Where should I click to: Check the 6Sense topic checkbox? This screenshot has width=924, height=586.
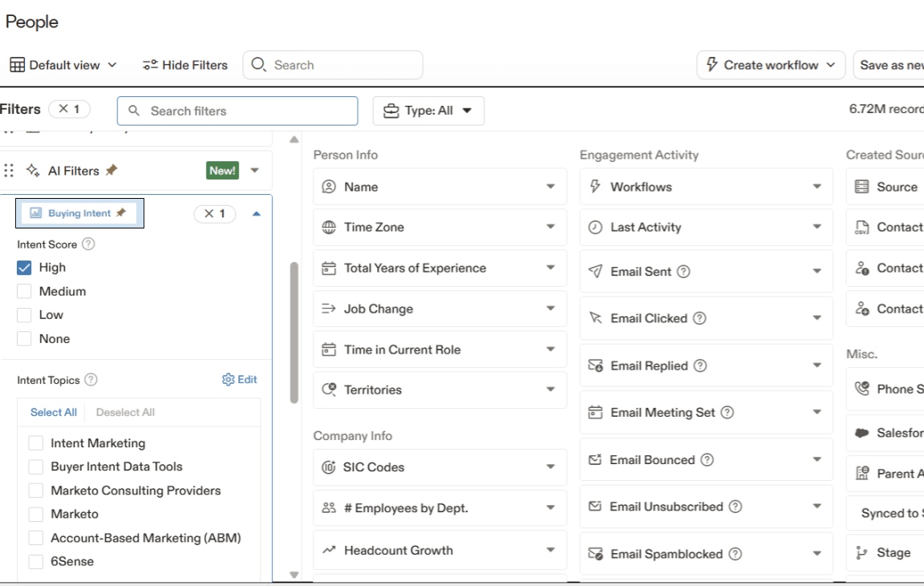click(x=36, y=561)
